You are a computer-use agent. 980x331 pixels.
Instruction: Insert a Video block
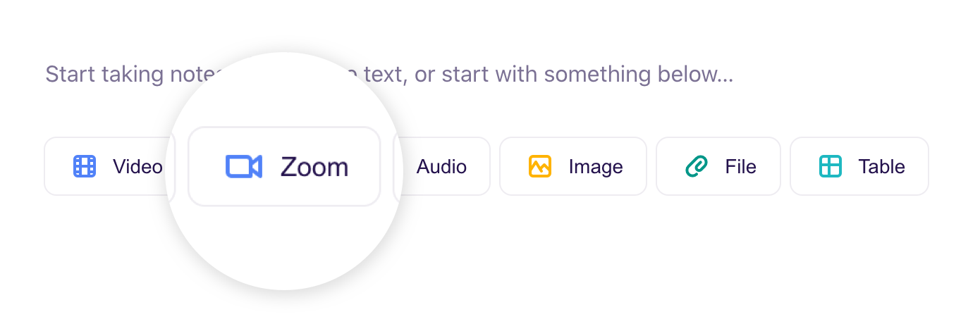click(x=109, y=166)
